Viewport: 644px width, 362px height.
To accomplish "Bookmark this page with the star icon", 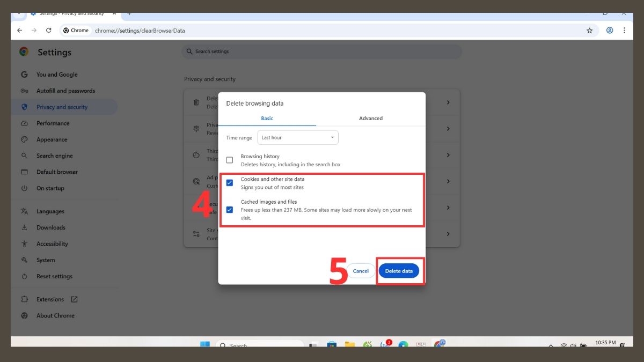I will click(x=589, y=31).
